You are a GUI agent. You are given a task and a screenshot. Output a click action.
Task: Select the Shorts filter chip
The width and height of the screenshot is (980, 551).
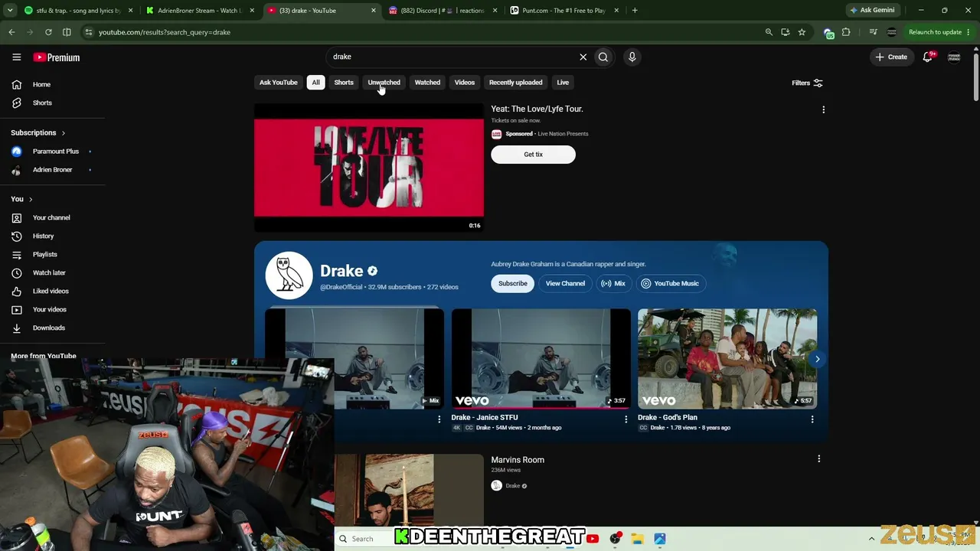(x=344, y=83)
